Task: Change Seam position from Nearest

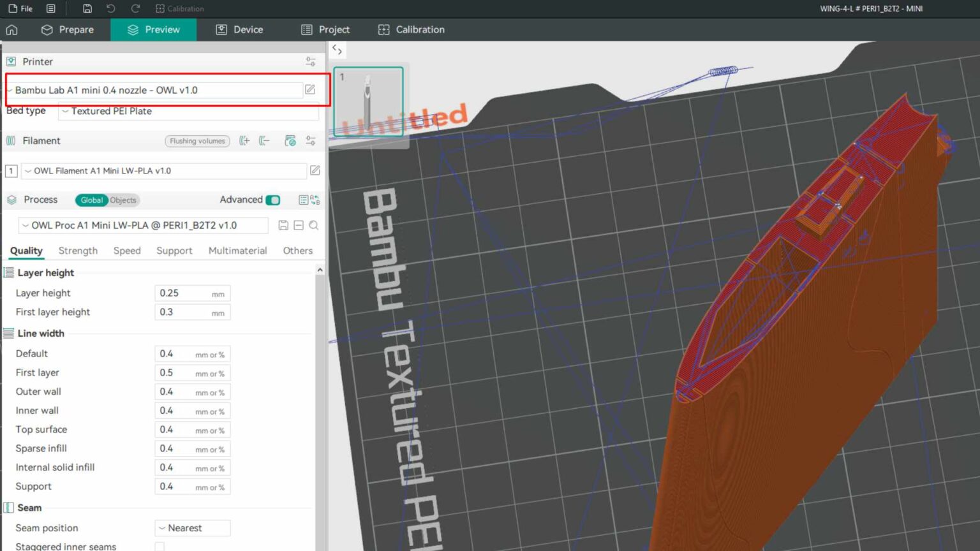Action: pyautogui.click(x=191, y=527)
